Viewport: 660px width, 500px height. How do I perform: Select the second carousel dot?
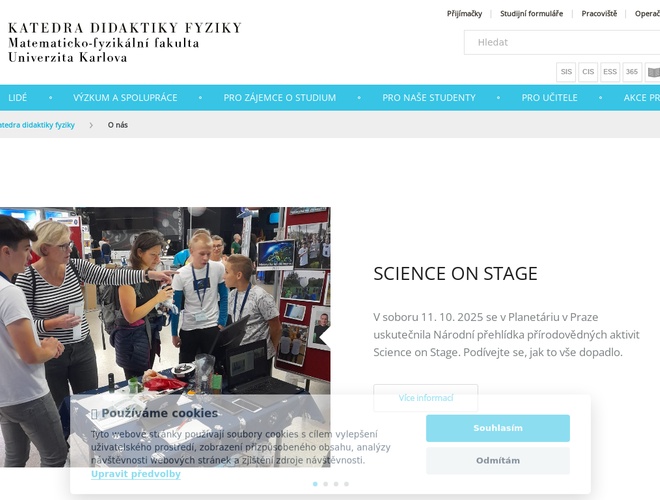click(x=325, y=484)
